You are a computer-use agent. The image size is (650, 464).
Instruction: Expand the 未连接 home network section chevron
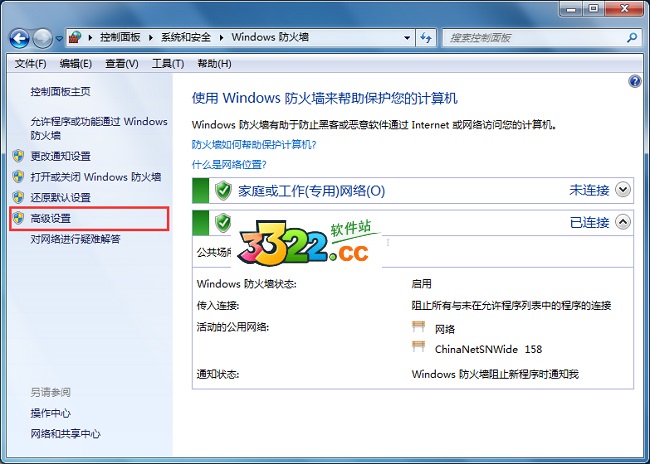[x=622, y=190]
